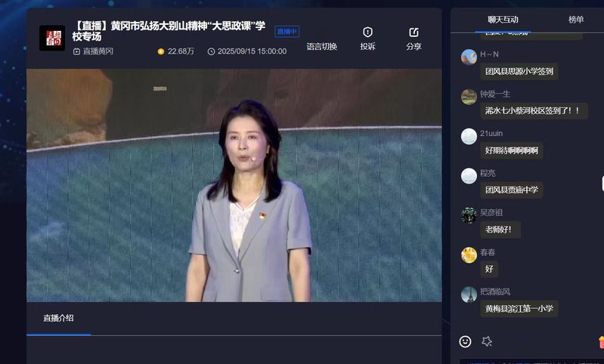Image resolution: width=604 pixels, height=364 pixels.
Task: Click the 直播中 live status badge
Action: [287, 32]
